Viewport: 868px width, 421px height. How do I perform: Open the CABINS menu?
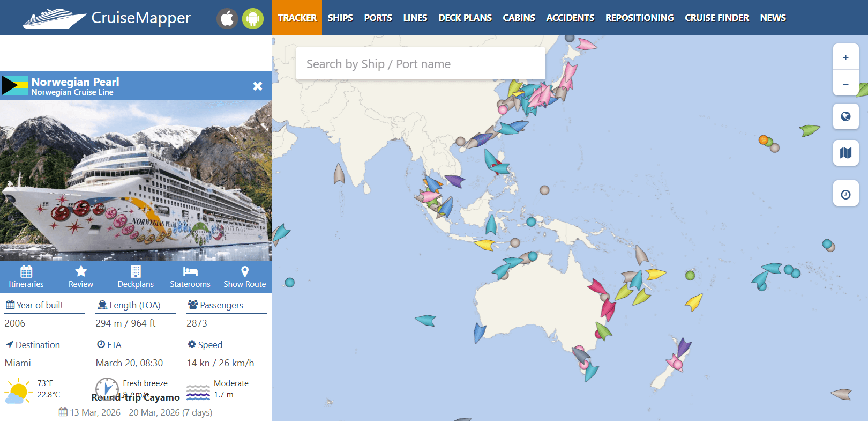click(x=519, y=18)
